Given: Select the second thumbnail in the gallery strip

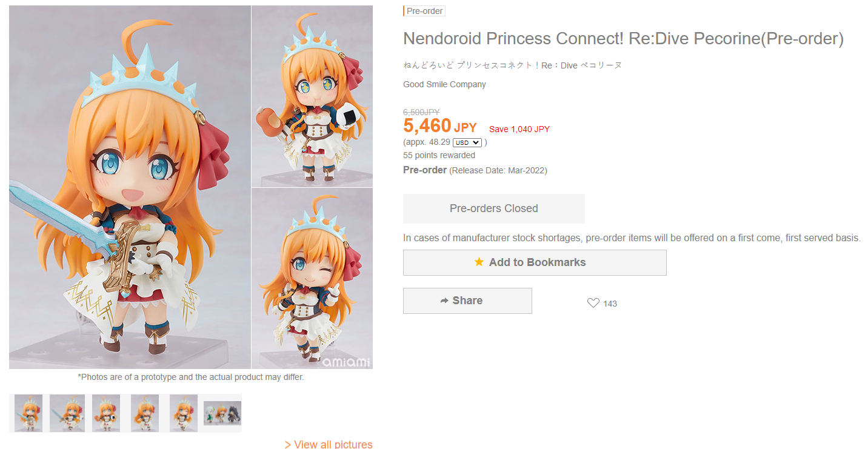Looking at the screenshot, I should point(67,413).
